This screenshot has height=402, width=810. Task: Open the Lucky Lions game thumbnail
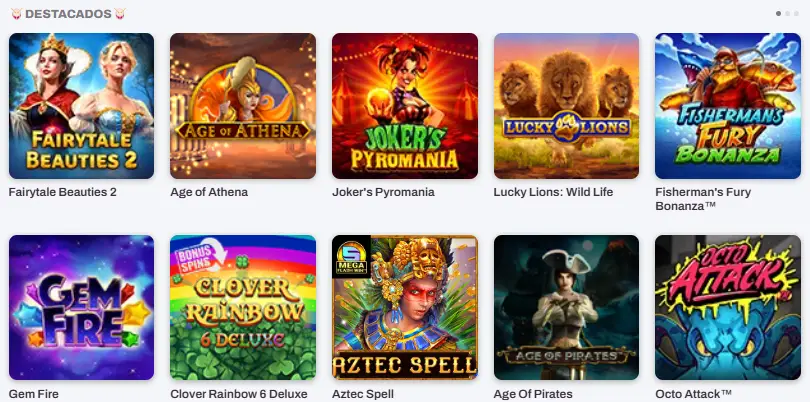coord(566,106)
